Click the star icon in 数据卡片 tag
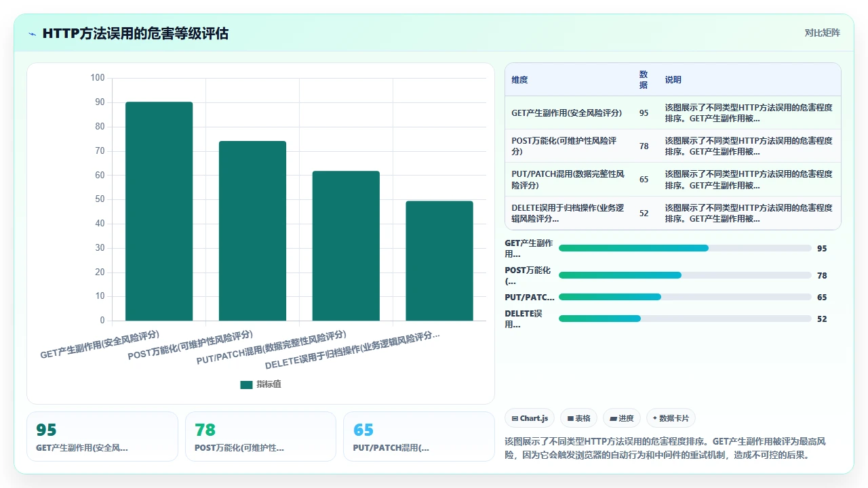868x488 pixels. (x=654, y=418)
